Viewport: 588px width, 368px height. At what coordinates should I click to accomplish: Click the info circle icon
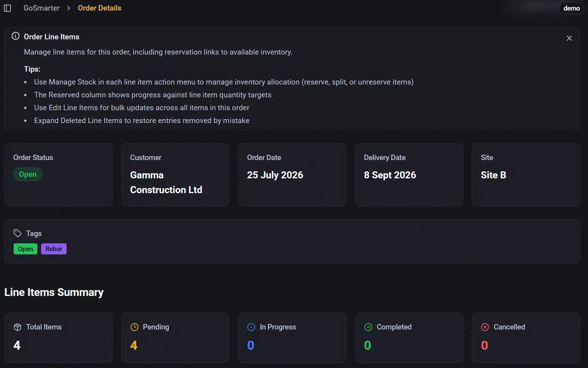(16, 36)
